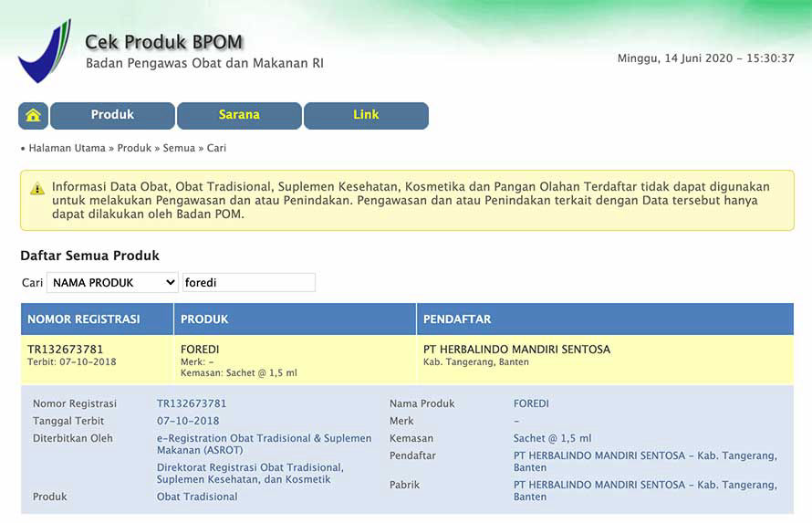Click the search field containing foredi
Viewport: 812px width, 523px height.
coord(248,283)
